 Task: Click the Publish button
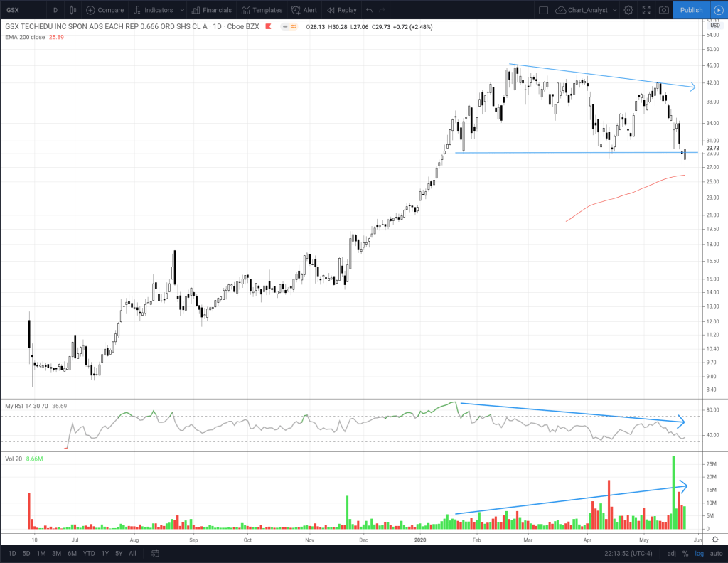tap(691, 10)
